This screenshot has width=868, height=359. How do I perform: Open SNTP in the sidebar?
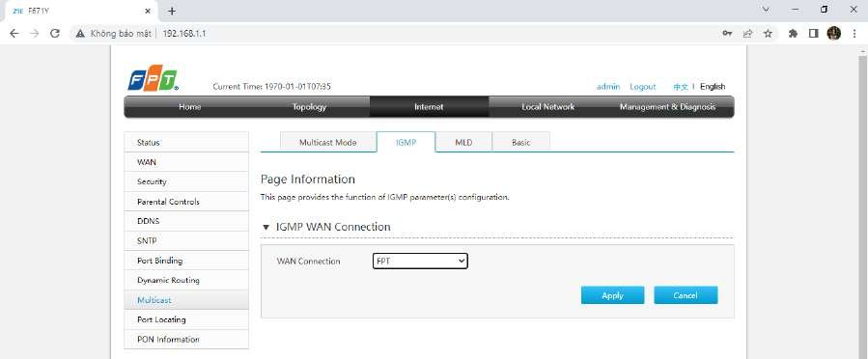(186, 240)
